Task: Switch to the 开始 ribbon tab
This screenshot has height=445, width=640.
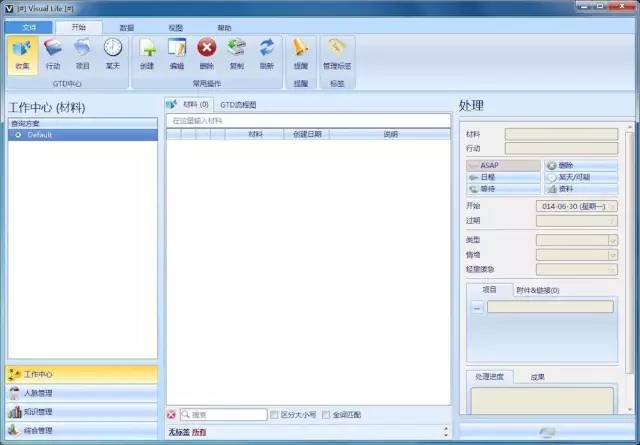Action: click(x=78, y=27)
